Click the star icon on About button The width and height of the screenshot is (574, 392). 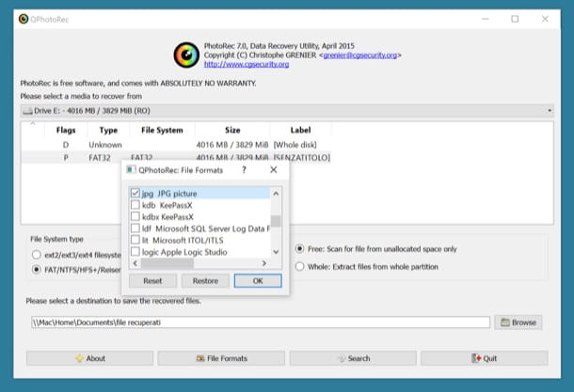coord(79,358)
